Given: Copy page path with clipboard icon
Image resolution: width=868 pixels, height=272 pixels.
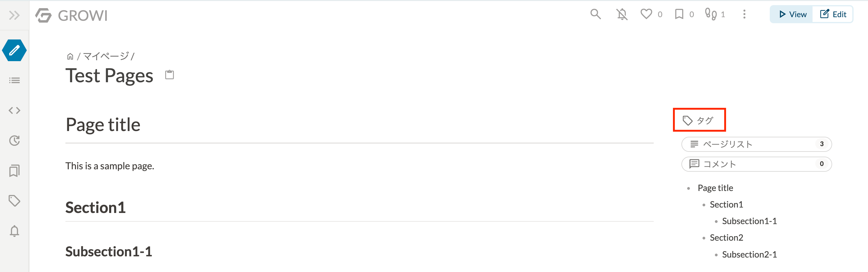Looking at the screenshot, I should (x=169, y=74).
